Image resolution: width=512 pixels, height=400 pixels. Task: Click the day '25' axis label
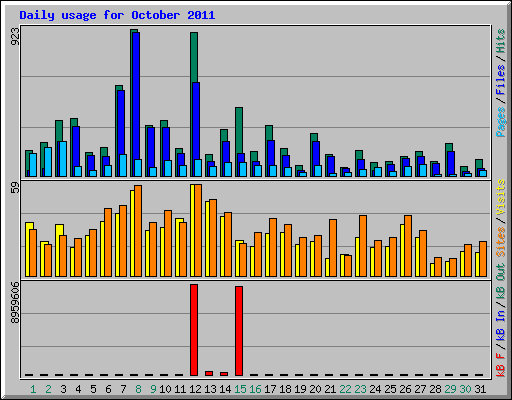[x=390, y=389]
